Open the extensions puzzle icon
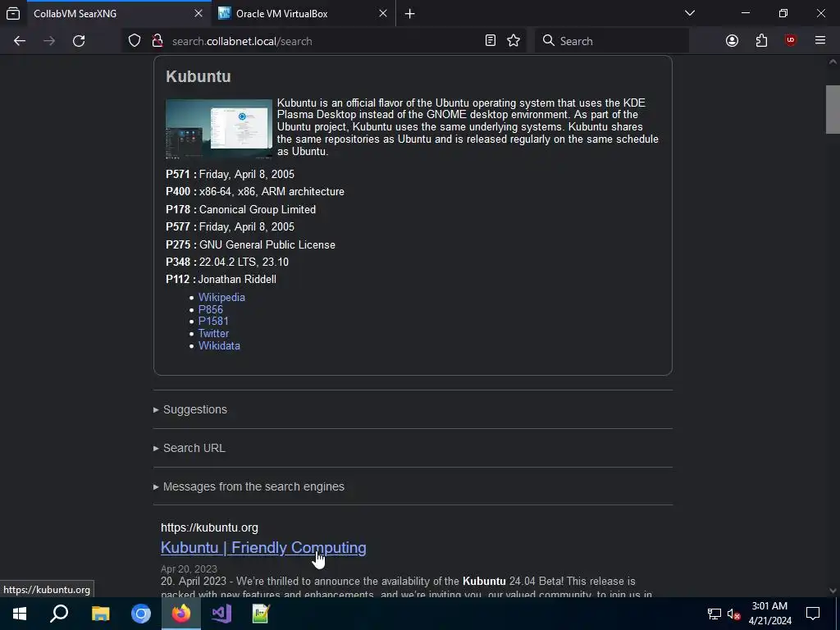The width and height of the screenshot is (840, 630). (761, 41)
